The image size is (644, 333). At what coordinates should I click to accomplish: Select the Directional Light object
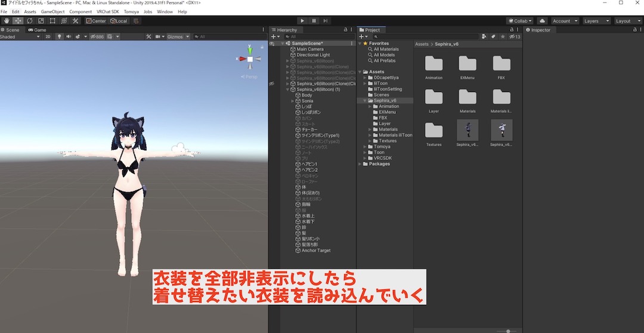tap(313, 55)
